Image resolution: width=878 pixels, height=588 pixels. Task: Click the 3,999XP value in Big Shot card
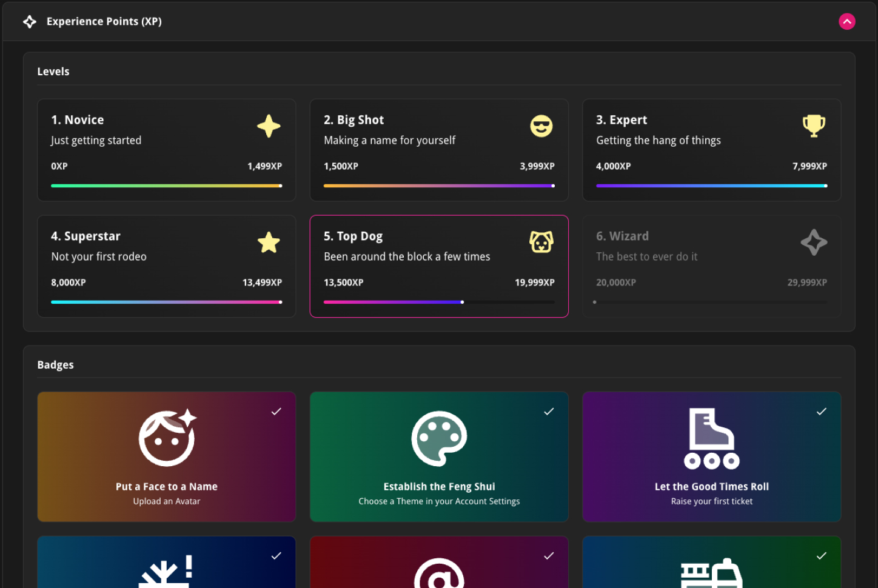point(537,166)
